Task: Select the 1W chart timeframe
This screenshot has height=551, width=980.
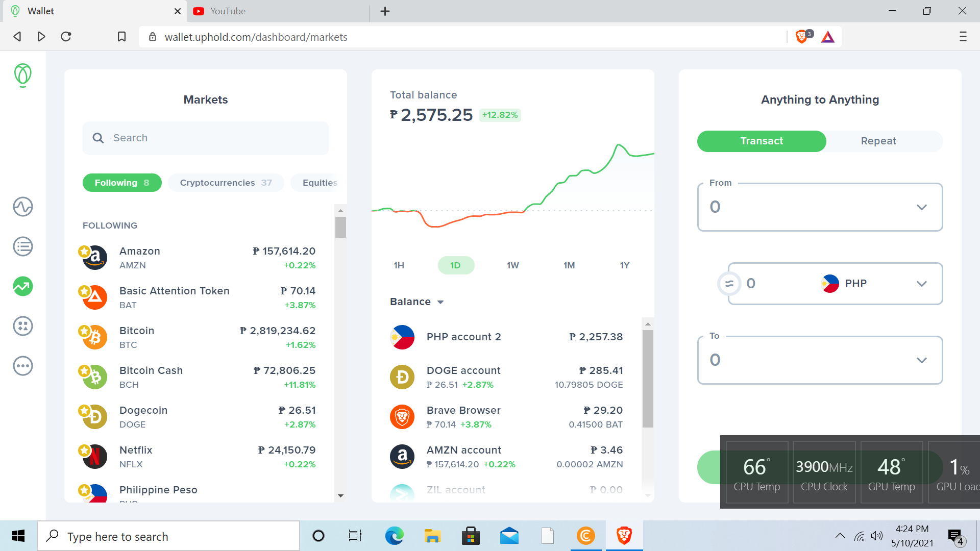Action: pyautogui.click(x=512, y=265)
